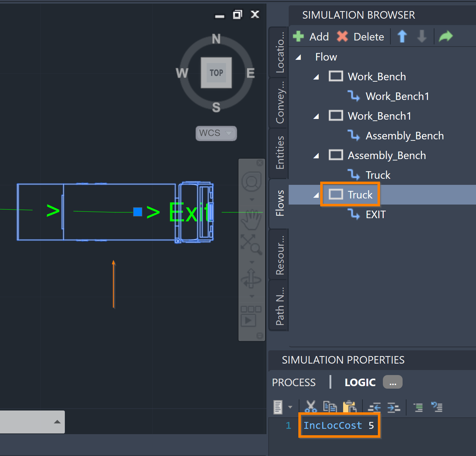Click N on the ViewCube compass

(x=216, y=39)
